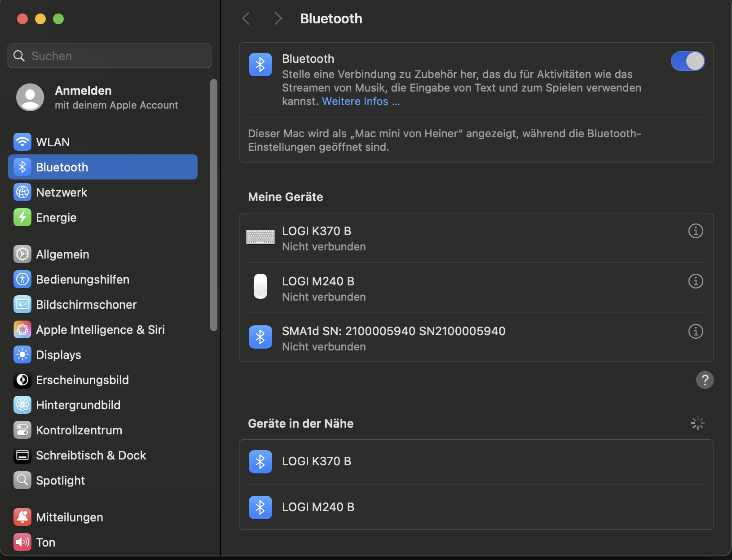
Task: Go back with the left chevron
Action: tap(246, 18)
